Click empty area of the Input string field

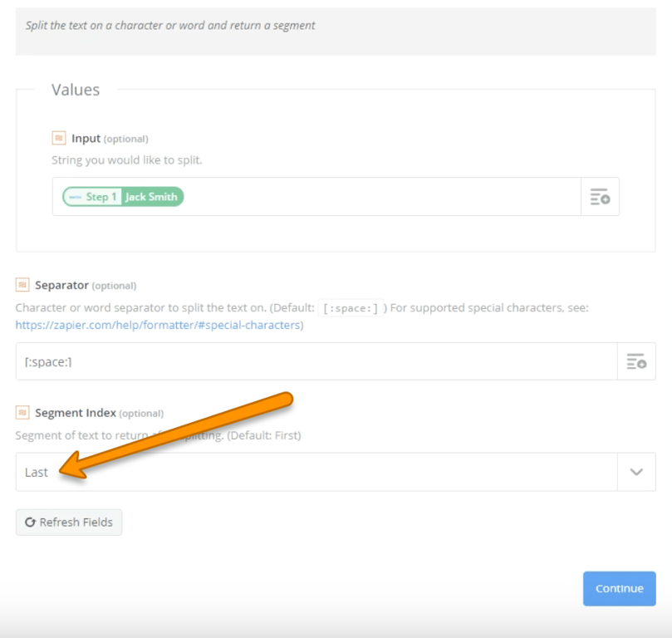374,197
